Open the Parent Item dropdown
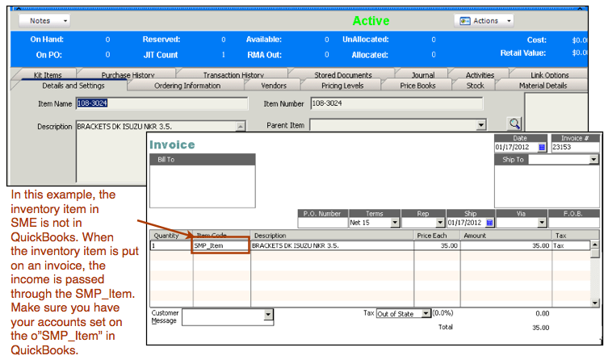604x364 pixels. pyautogui.click(x=480, y=125)
